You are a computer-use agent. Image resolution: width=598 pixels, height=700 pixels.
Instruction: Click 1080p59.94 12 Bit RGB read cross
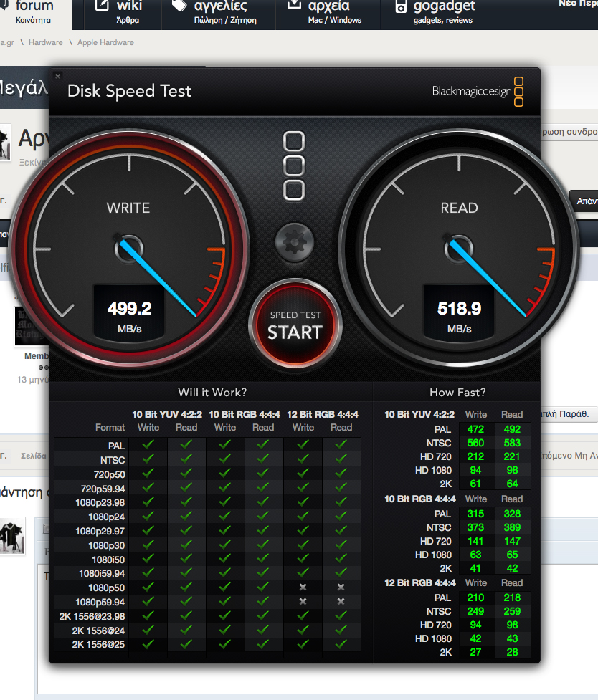[341, 601]
